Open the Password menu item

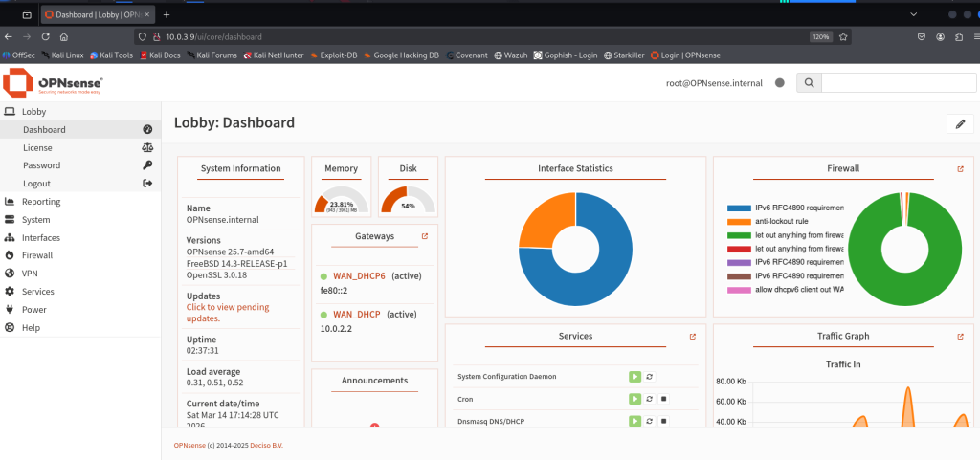click(41, 165)
